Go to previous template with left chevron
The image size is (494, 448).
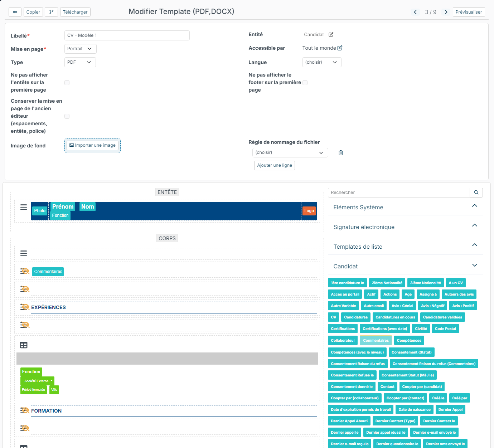(415, 12)
